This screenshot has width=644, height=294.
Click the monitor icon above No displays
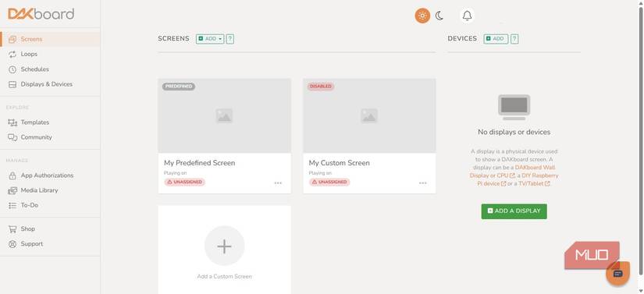(x=514, y=108)
